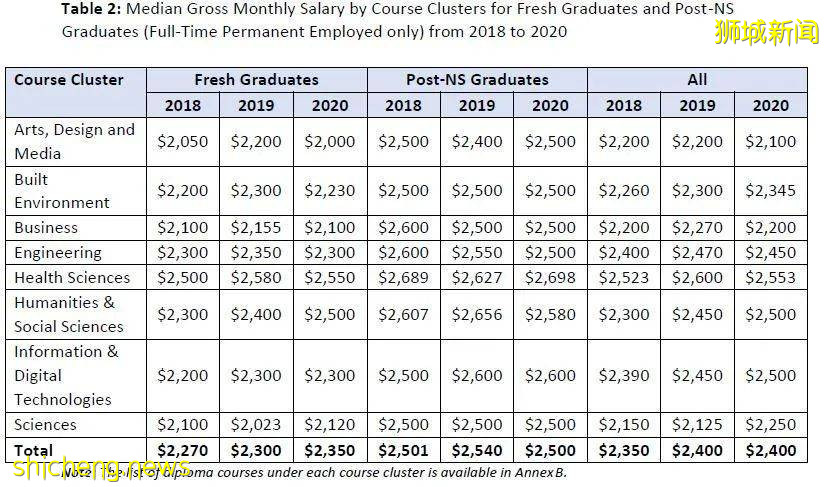The height and width of the screenshot is (487, 834).
Task: Click the "Course Cluster" header cell
Action: pos(69,80)
